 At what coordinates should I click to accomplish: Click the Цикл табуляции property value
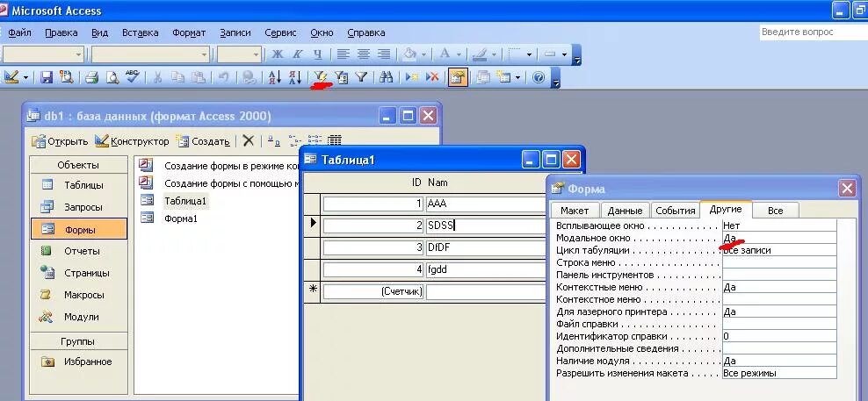pos(779,250)
